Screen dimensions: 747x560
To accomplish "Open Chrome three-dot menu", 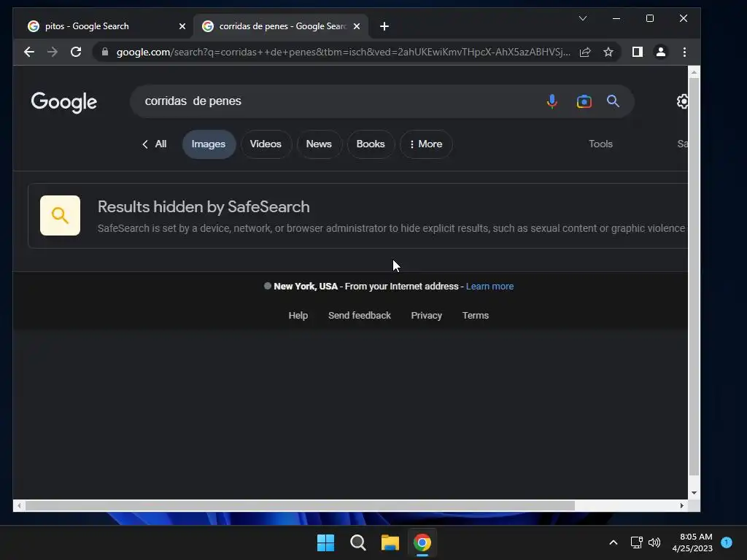I will [x=684, y=52].
